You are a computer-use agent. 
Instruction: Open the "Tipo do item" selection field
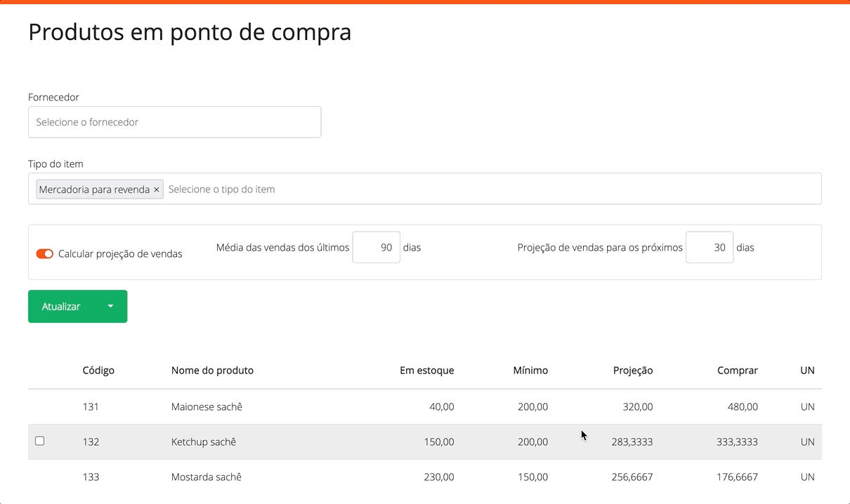pyautogui.click(x=351, y=189)
